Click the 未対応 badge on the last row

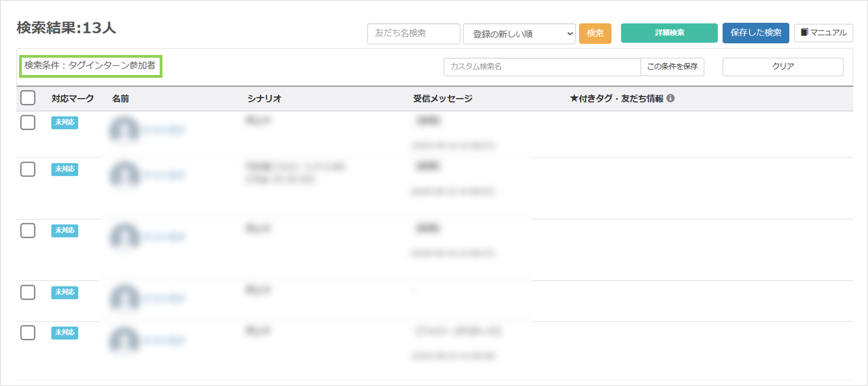pos(64,333)
